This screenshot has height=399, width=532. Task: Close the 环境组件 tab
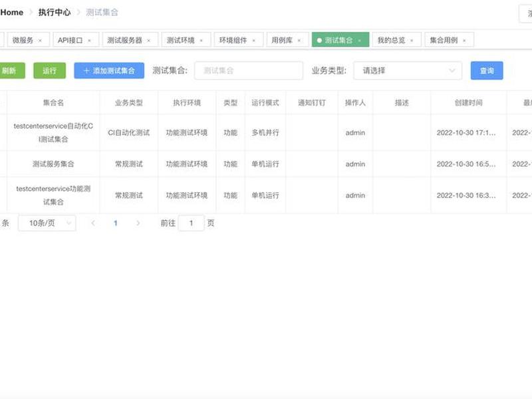[254, 41]
